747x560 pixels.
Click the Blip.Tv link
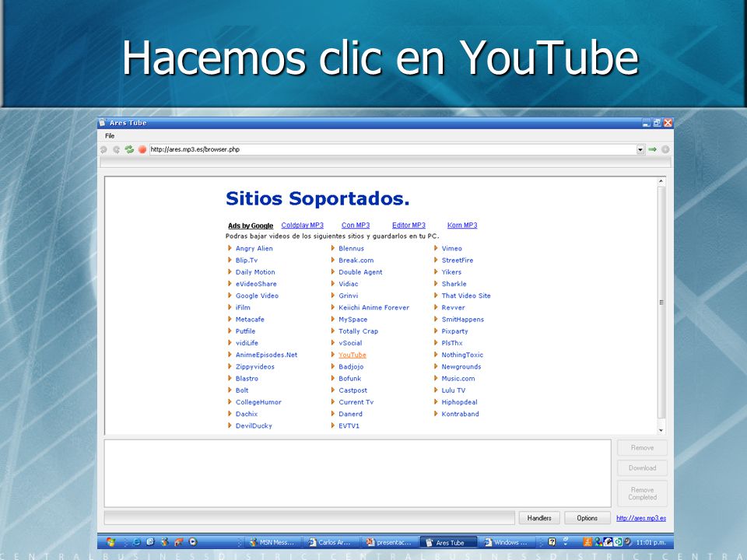point(247,261)
